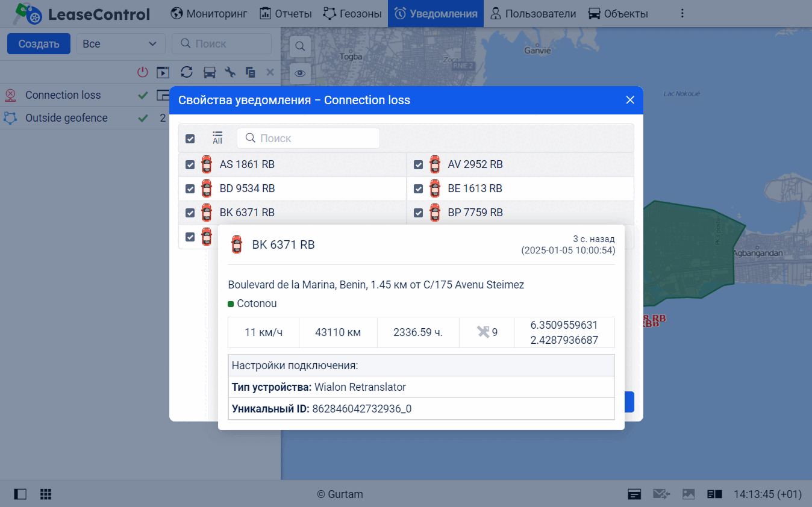This screenshot has height=507, width=812.
Task: Click the AS 1861 RB unit name
Action: tap(247, 164)
